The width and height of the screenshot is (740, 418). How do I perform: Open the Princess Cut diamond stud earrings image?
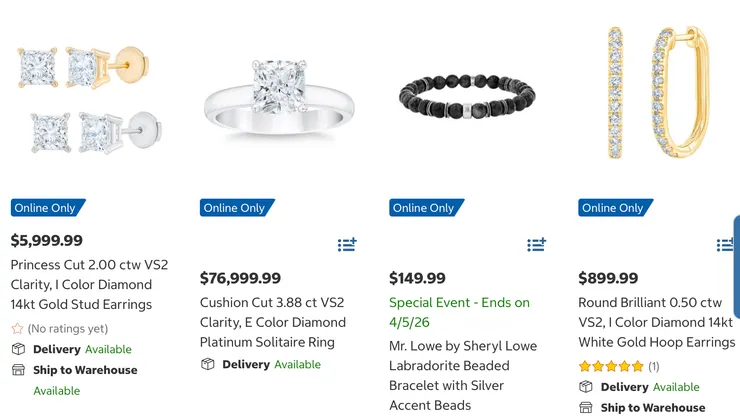90,98
